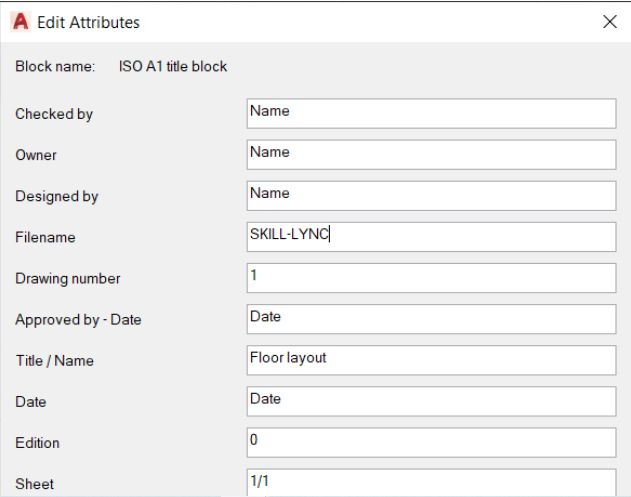Viewport: 631px width, 497px height.
Task: Click the Edit Attributes title text
Action: click(89, 23)
